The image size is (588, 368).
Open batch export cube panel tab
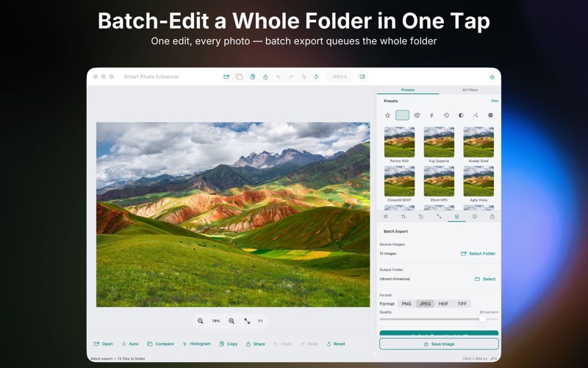coord(456,216)
